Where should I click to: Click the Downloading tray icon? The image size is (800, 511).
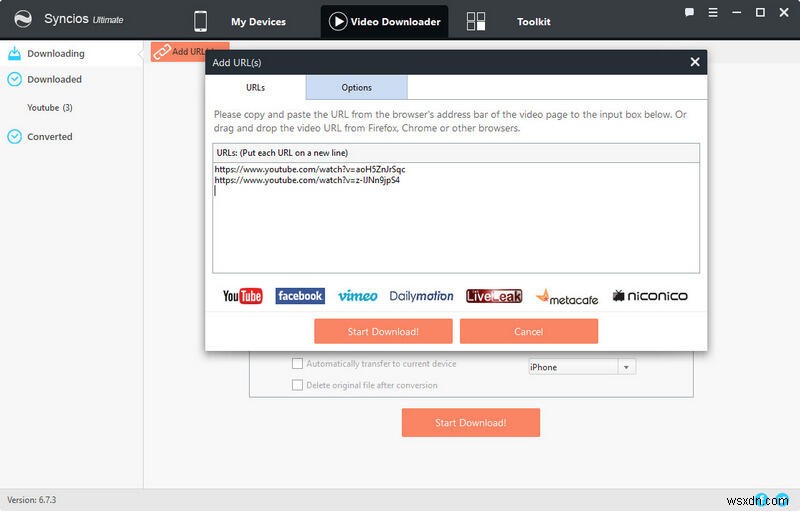(15, 53)
